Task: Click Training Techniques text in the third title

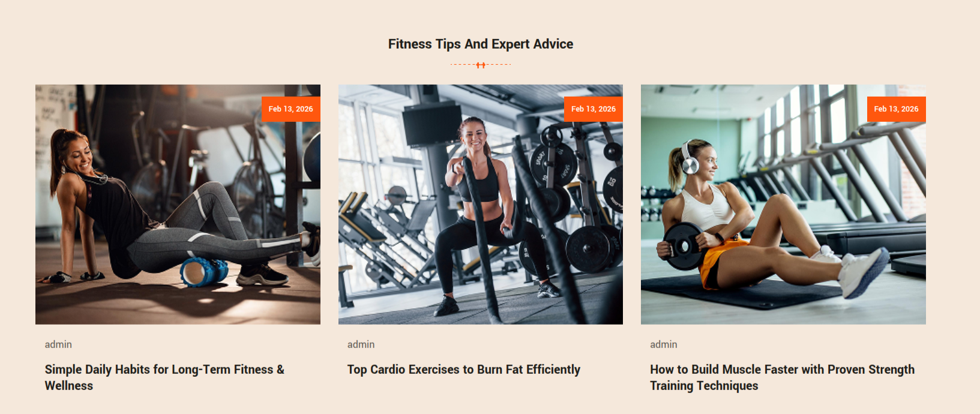Action: (x=705, y=386)
